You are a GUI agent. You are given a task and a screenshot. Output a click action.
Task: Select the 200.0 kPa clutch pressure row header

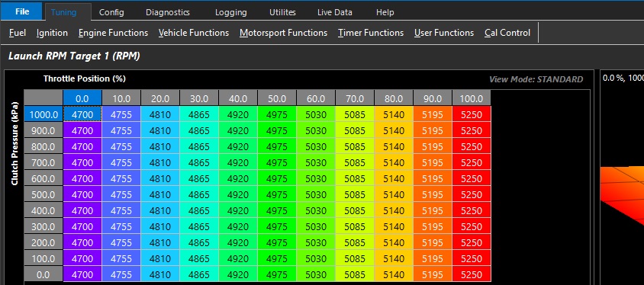tap(43, 242)
